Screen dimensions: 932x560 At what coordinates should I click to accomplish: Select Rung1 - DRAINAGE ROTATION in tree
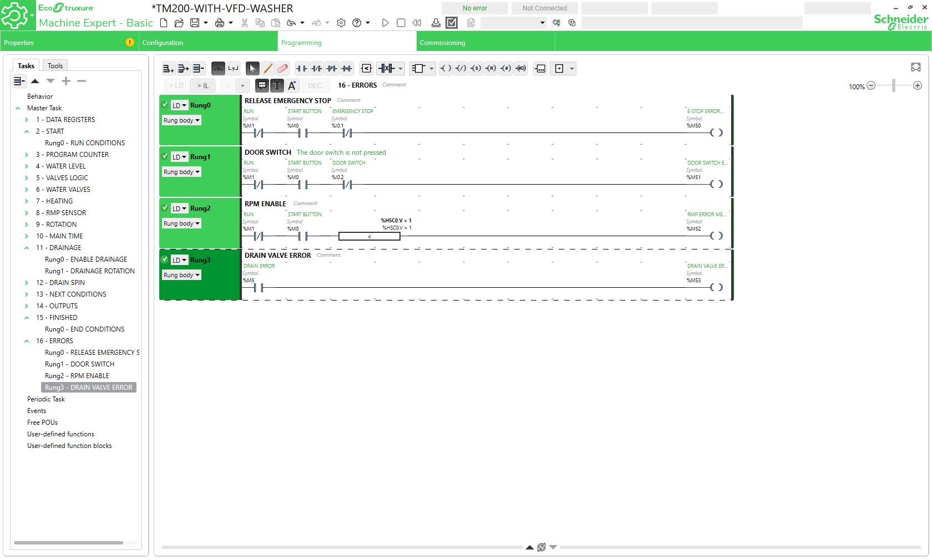pos(90,271)
